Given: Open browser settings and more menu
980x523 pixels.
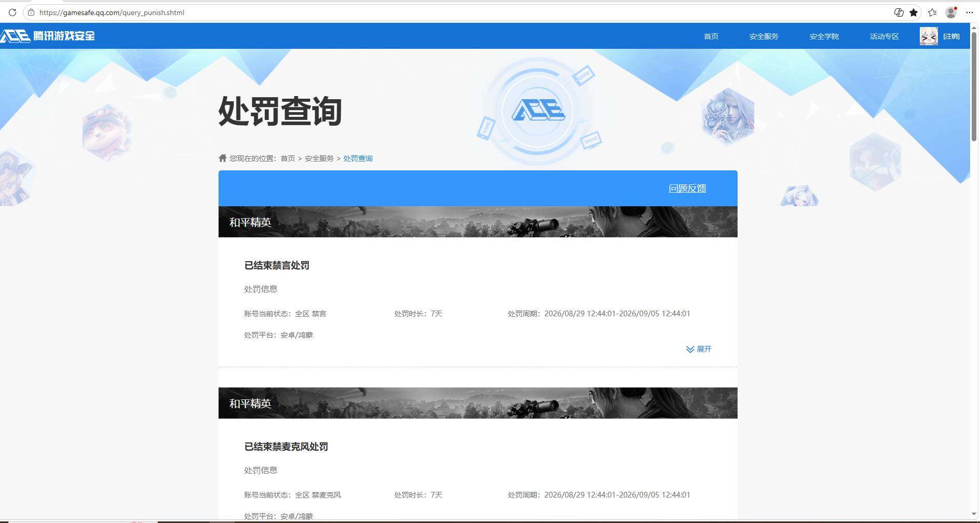Looking at the screenshot, I should coord(970,12).
